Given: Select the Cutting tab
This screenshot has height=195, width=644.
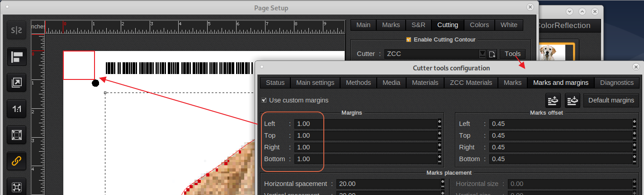Looking at the screenshot, I should tap(448, 25).
